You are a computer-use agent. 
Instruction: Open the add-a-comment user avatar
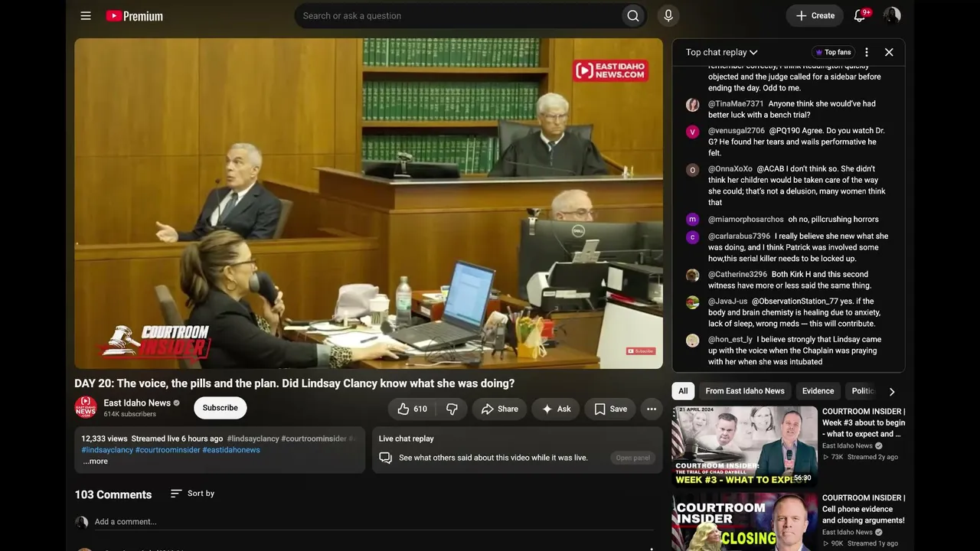(81, 522)
